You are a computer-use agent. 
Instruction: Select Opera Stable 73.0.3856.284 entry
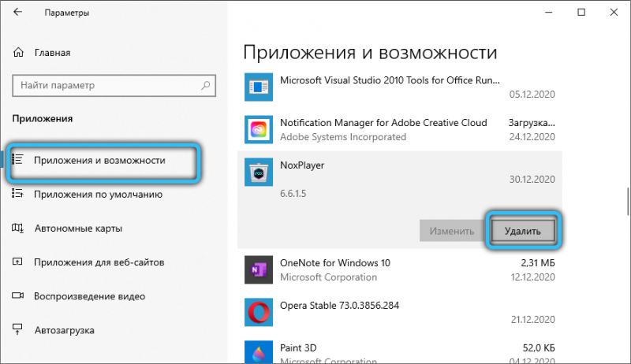339,306
